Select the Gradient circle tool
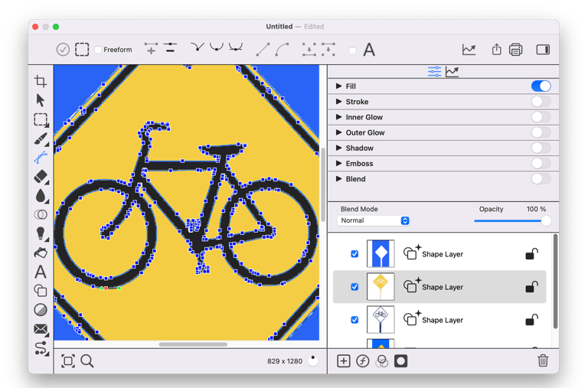This screenshot has height=388, width=588. click(41, 310)
